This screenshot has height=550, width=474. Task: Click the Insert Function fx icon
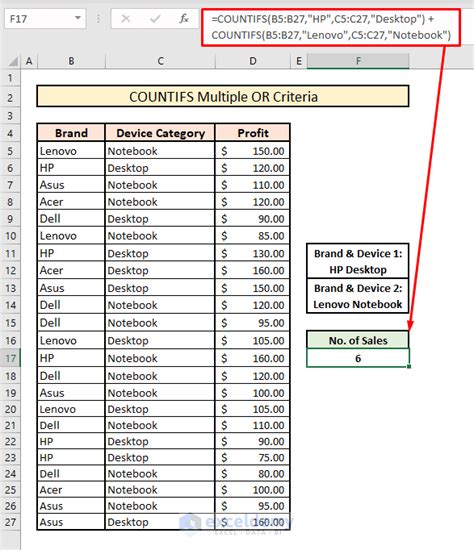coord(184,19)
